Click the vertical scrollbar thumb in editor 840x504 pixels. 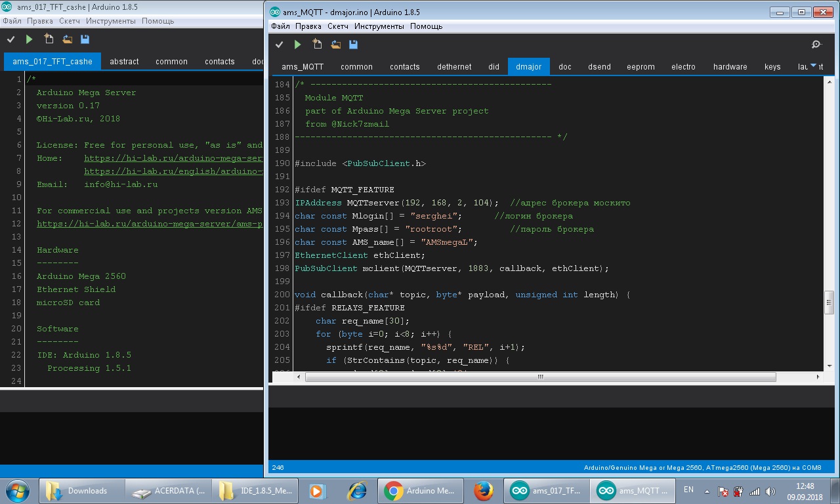coord(829,301)
